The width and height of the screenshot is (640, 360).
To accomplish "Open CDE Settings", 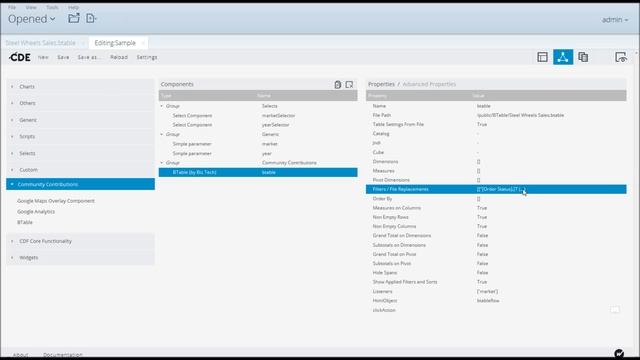I will [x=147, y=58].
